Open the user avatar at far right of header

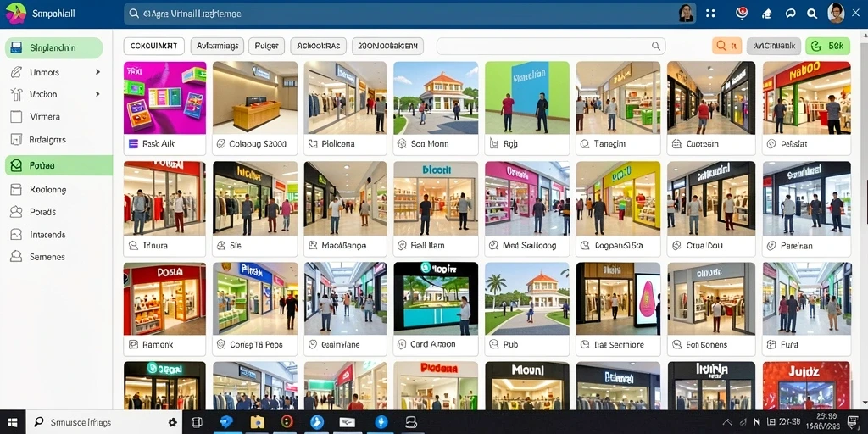click(836, 13)
